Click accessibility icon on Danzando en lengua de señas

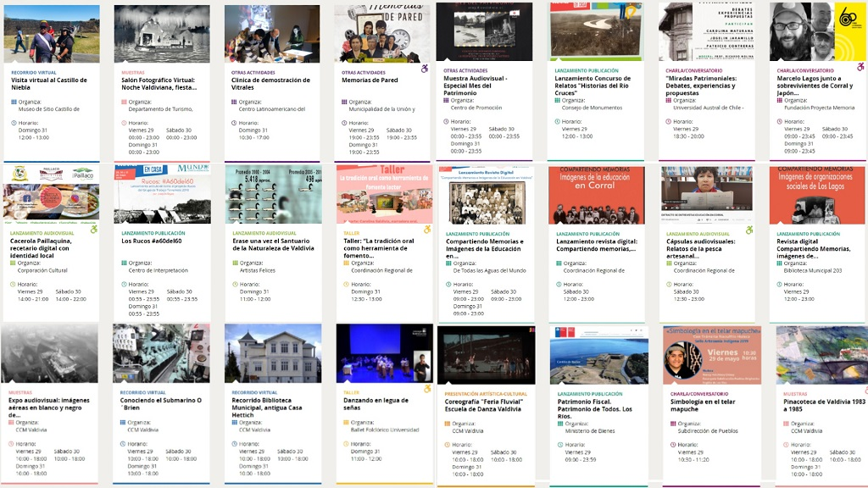[x=427, y=389]
